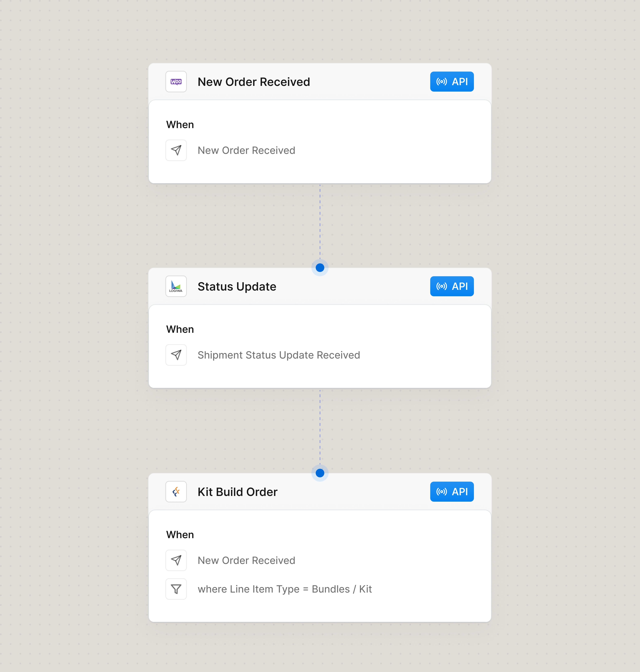Click New Order Received header title
The image size is (640, 672).
254,82
